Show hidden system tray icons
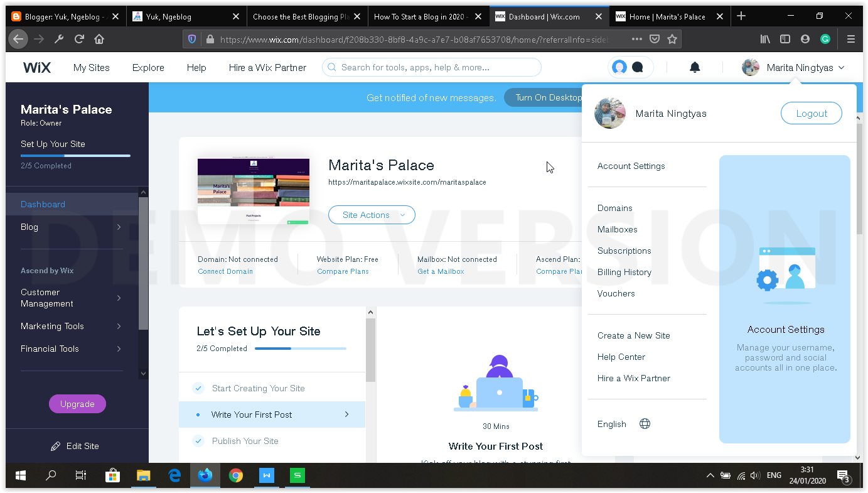This screenshot has height=493, width=868. (710, 475)
